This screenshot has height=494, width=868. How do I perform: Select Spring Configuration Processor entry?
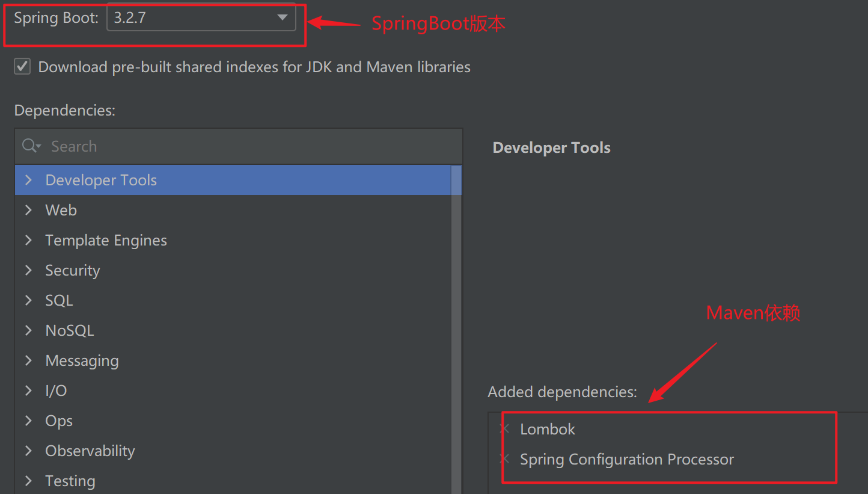[x=627, y=459]
